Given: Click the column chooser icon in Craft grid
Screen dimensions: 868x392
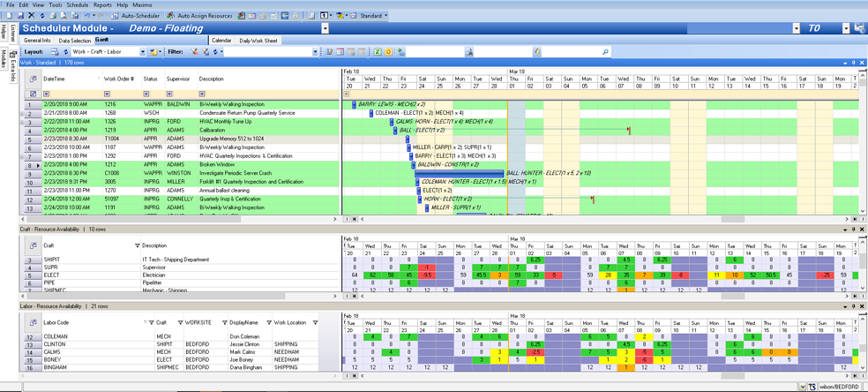Looking at the screenshot, I should 34,245.
